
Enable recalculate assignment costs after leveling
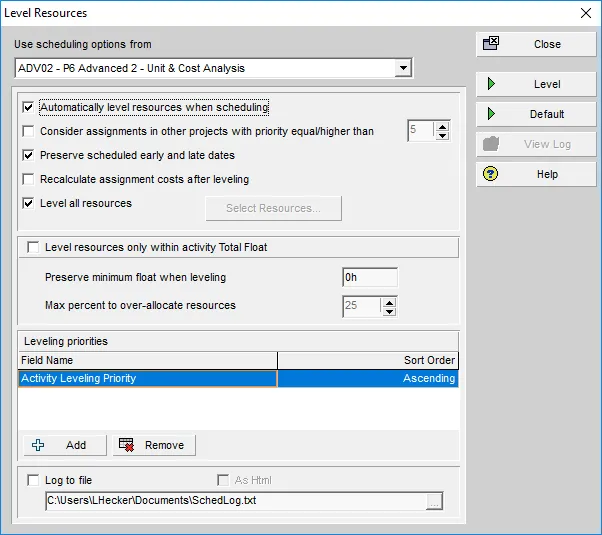29,179
